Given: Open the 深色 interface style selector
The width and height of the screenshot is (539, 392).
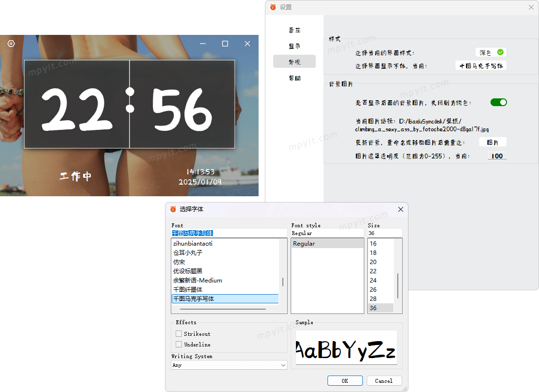Looking at the screenshot, I should (x=491, y=52).
